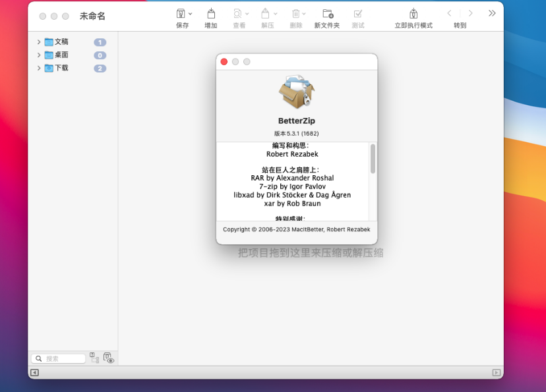Click the badge count 1 beside 文稿

point(100,42)
